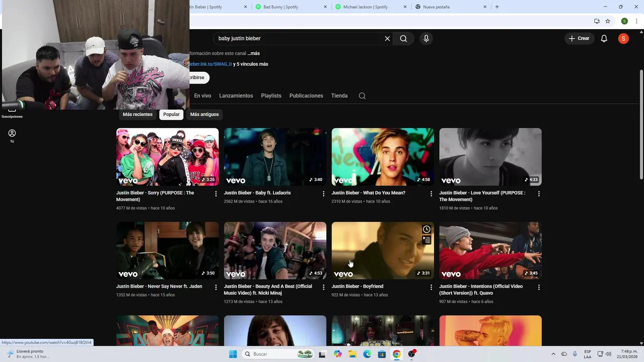Open options menu for Sorry video
This screenshot has height=362, width=644.
click(x=216, y=194)
